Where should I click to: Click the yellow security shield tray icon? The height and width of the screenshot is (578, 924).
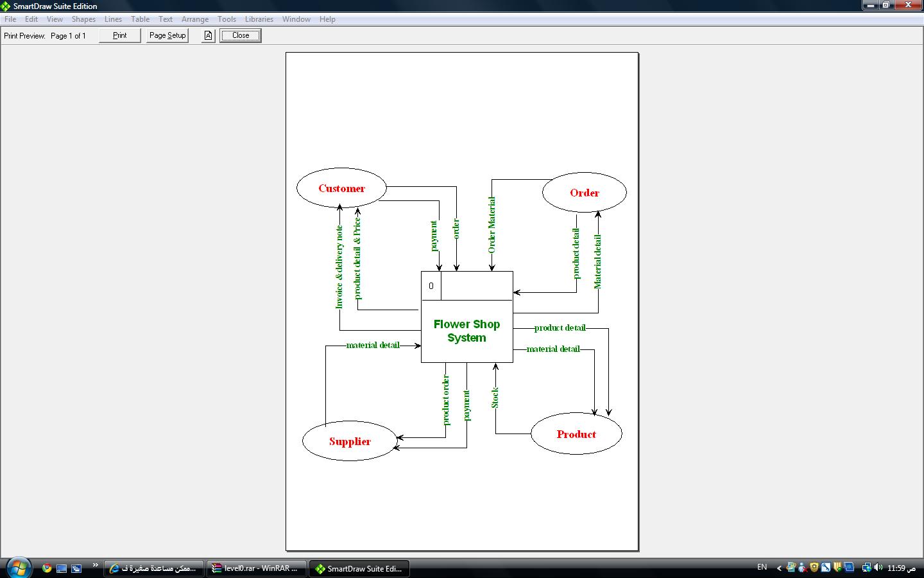(x=814, y=568)
